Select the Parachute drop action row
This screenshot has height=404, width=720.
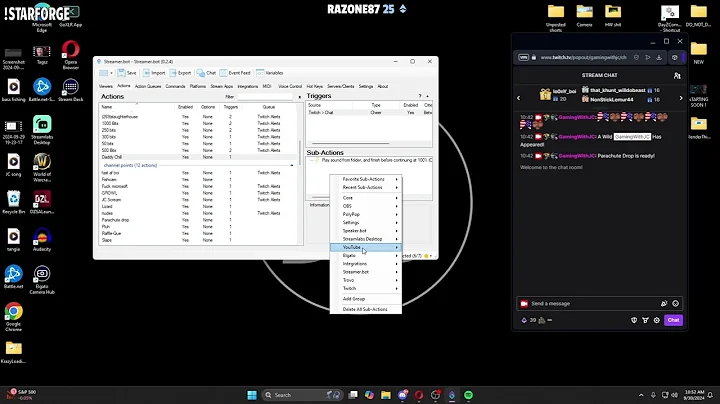(x=198, y=220)
